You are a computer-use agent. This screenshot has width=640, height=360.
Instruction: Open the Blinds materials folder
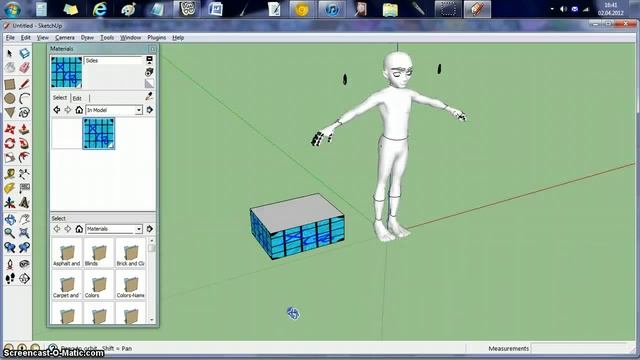click(98, 253)
